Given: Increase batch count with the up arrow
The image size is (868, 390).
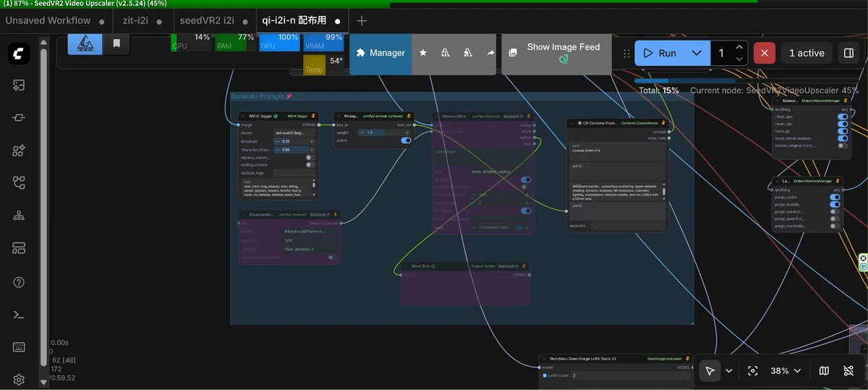Looking at the screenshot, I should pyautogui.click(x=739, y=47).
